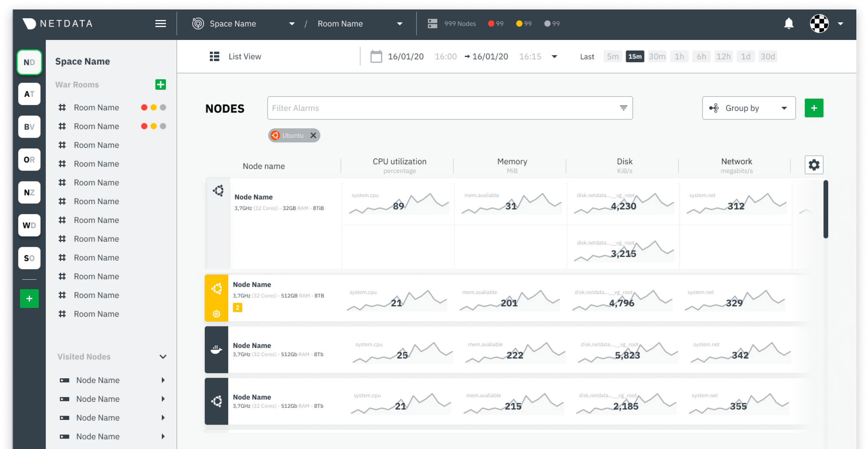Open the table column settings gear icon
Screen dimensions: 868x449
[x=814, y=165]
